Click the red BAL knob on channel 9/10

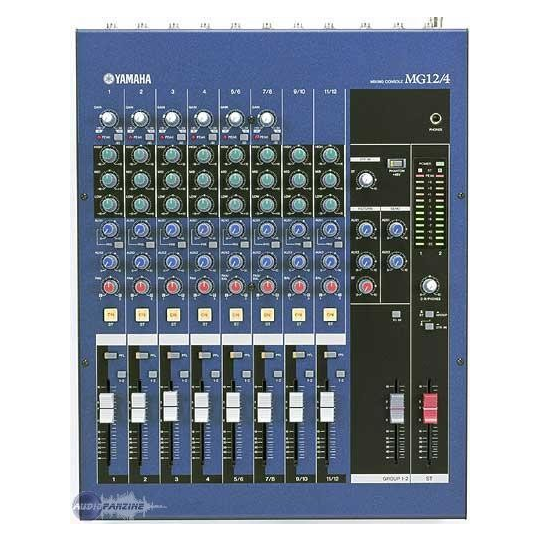(x=298, y=286)
